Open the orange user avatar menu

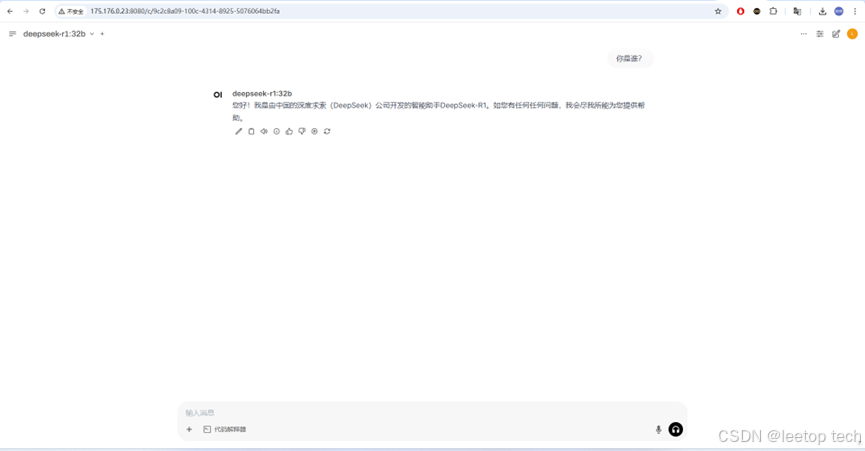pyautogui.click(x=852, y=34)
